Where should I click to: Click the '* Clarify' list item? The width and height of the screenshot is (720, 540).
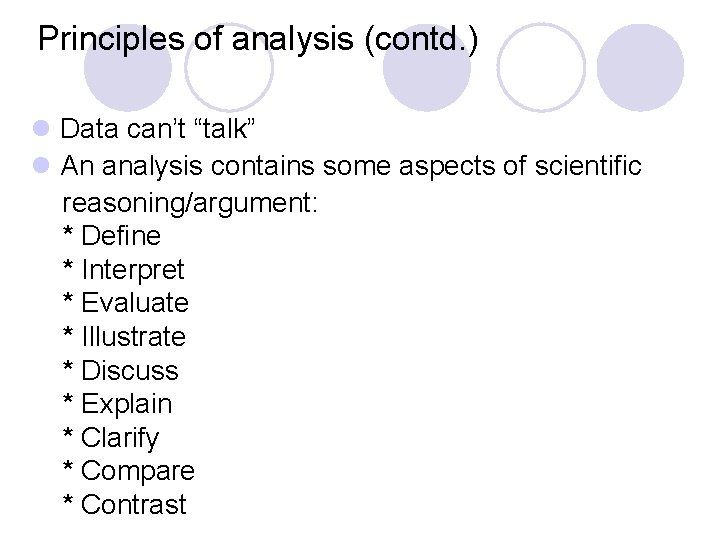click(x=110, y=438)
